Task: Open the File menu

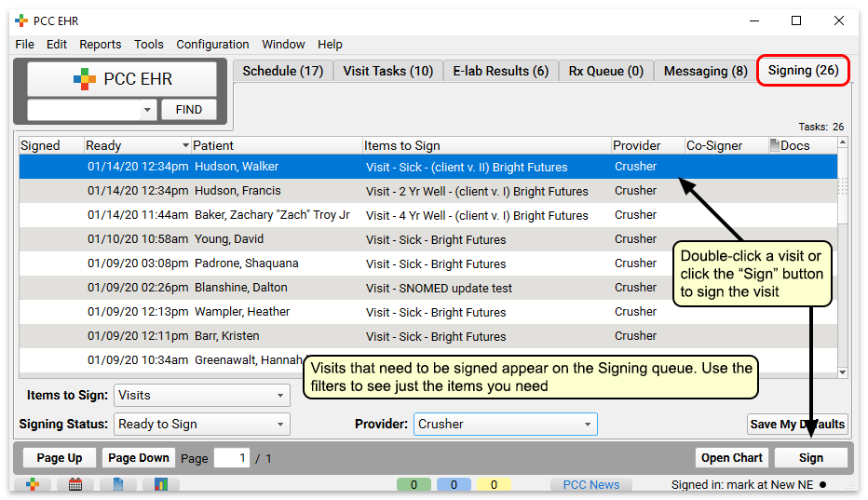Action: pos(25,45)
